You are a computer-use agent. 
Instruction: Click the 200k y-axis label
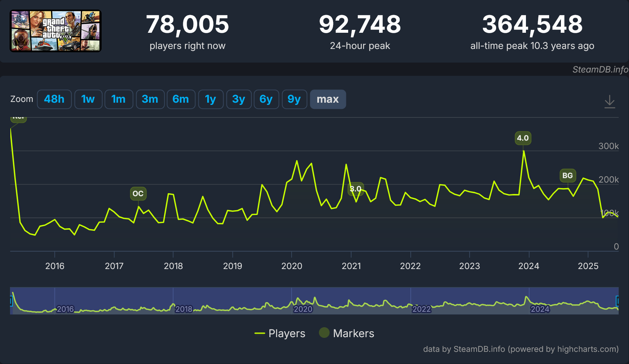[x=609, y=180]
